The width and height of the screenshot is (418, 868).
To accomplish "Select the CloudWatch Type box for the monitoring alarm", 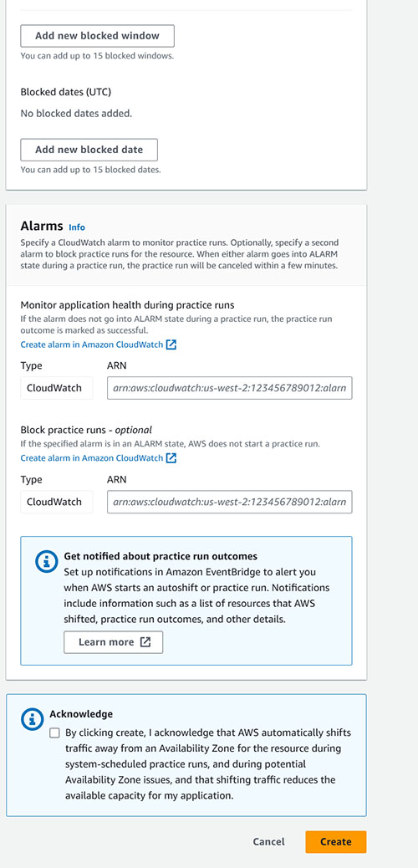I will tap(57, 388).
